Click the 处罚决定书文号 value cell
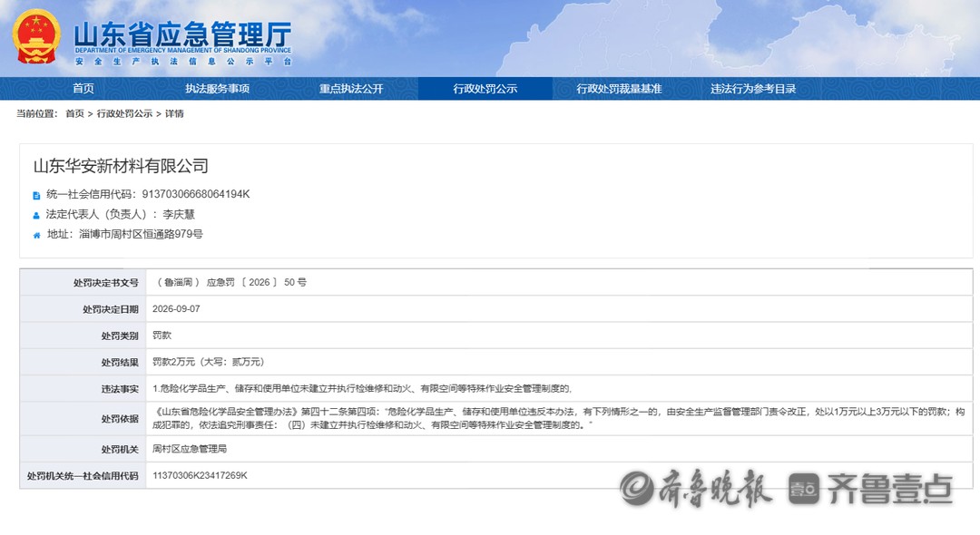Viewport: 980px width, 535px height. tap(559, 282)
